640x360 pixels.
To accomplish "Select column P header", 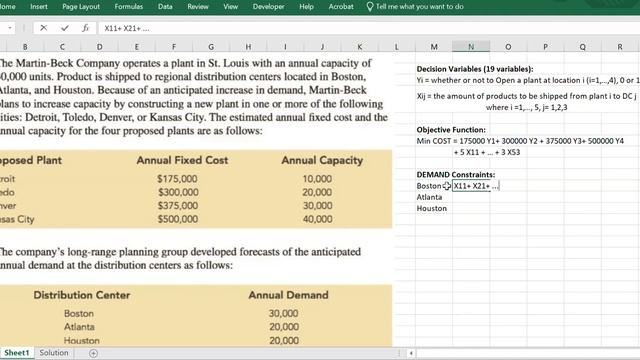I will coord(545,47).
